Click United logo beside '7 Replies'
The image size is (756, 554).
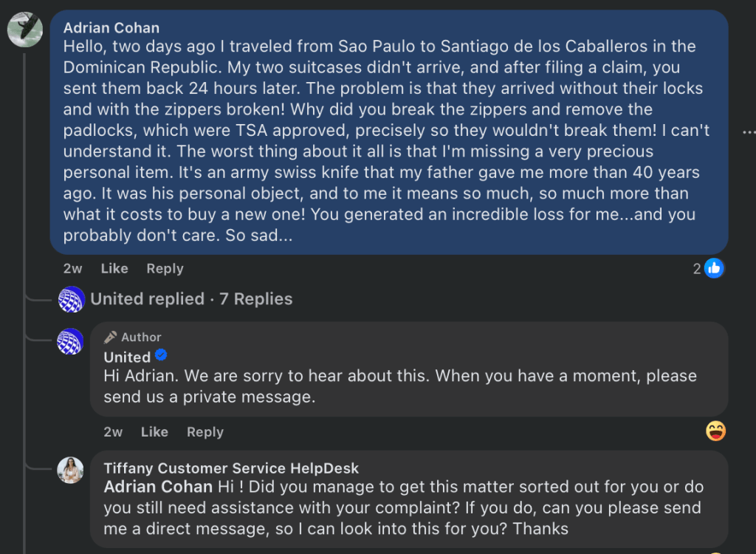(x=71, y=299)
